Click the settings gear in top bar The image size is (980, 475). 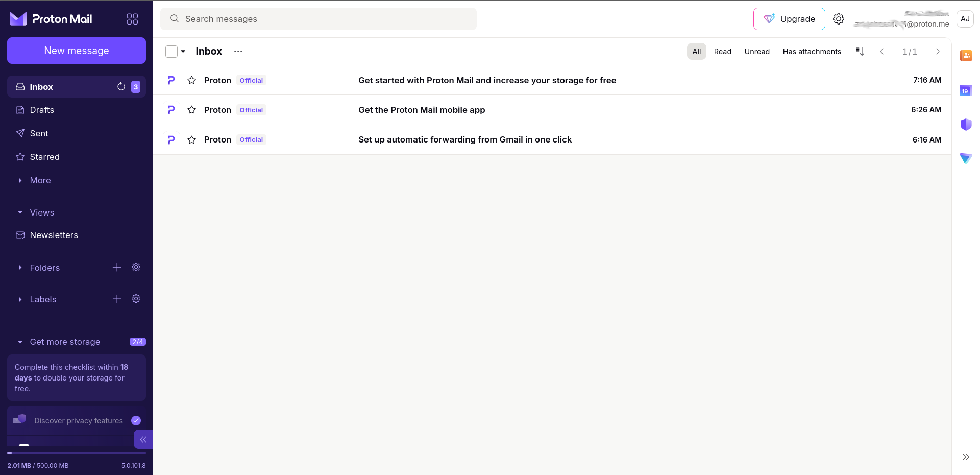point(839,19)
